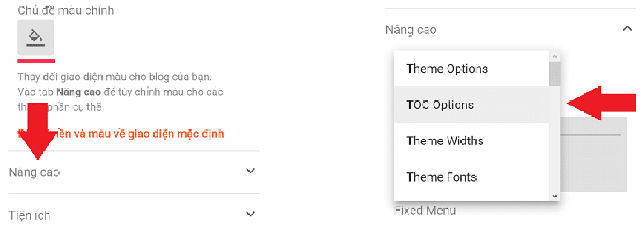Expand the left Nâng cao section chevron
The width and height of the screenshot is (644, 246).
(250, 171)
